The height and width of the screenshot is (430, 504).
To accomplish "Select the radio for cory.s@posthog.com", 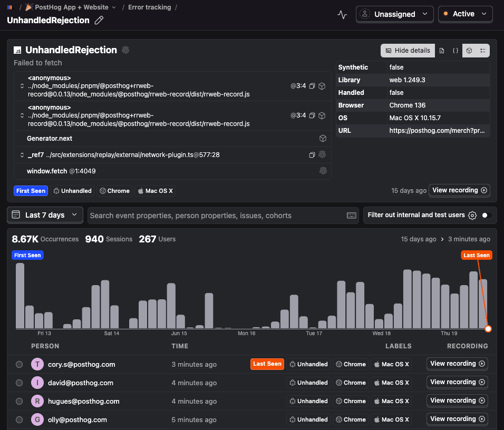I will pos(20,365).
